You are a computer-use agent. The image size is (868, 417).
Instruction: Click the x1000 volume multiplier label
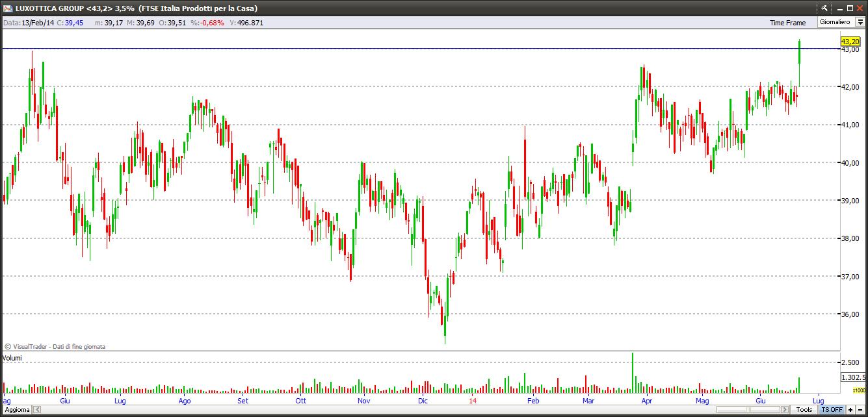(860, 390)
